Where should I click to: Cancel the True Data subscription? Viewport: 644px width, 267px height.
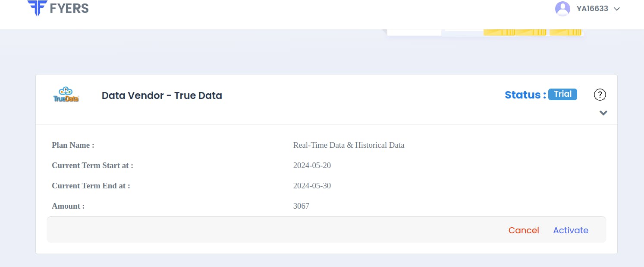(x=524, y=230)
